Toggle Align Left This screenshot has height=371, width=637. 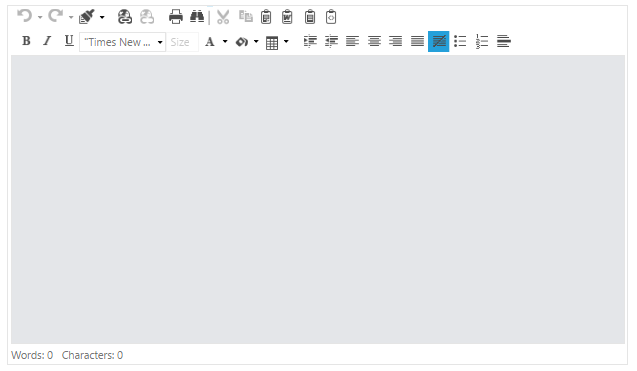353,41
